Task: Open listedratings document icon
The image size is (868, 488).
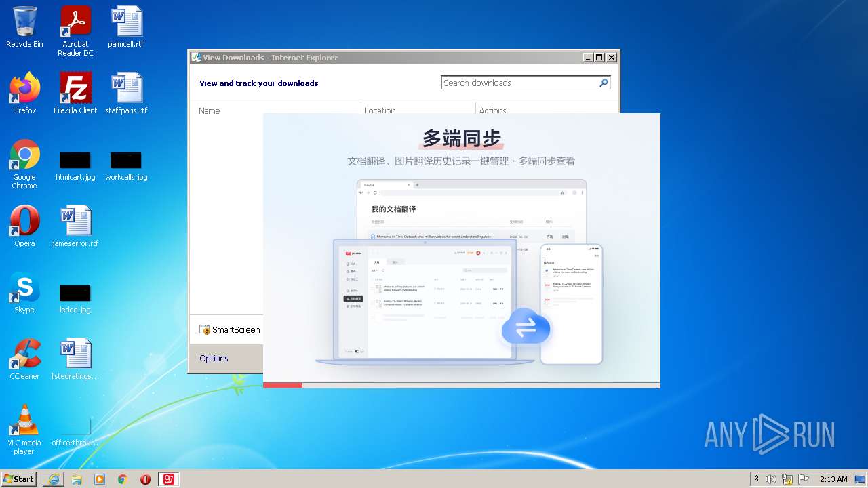Action: click(x=75, y=359)
